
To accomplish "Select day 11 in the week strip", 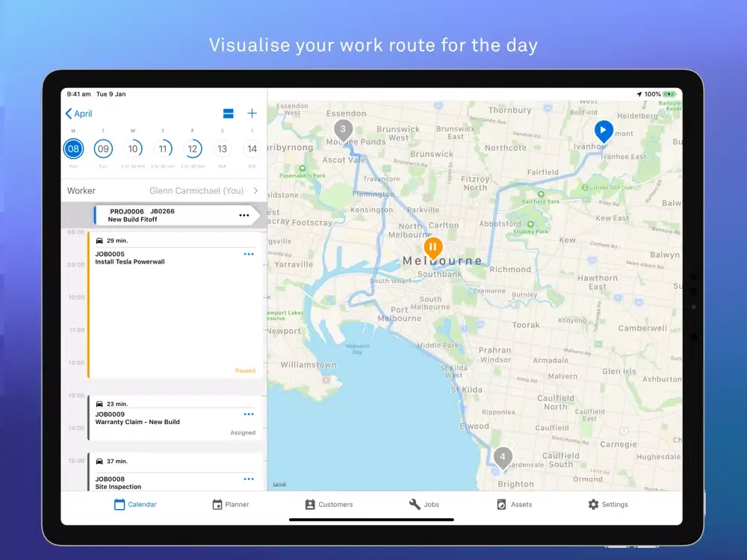I will coord(163,149).
